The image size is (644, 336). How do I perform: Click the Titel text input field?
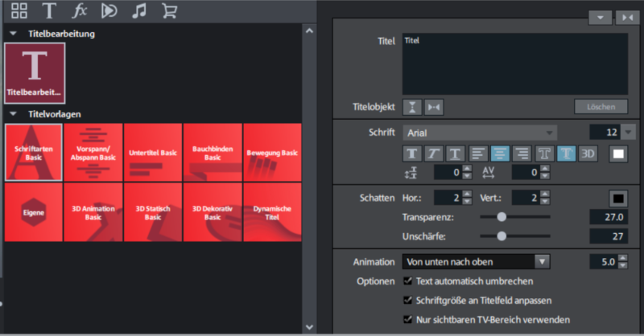pos(515,64)
